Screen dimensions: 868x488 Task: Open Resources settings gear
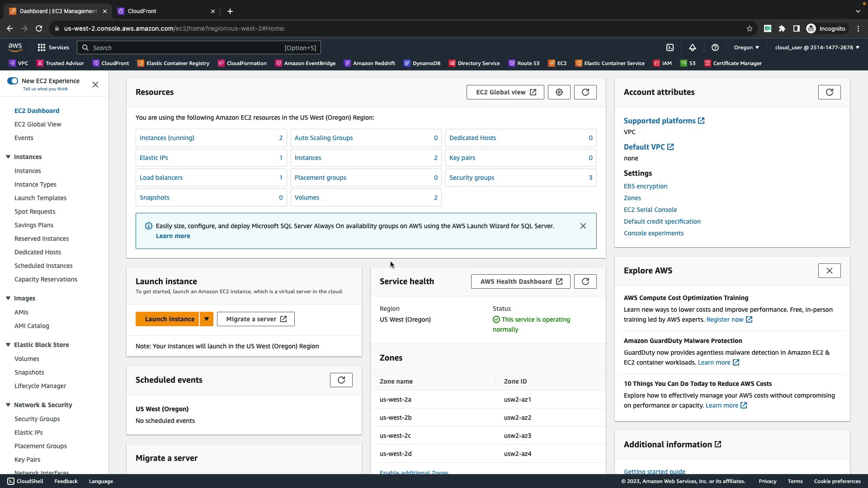559,92
